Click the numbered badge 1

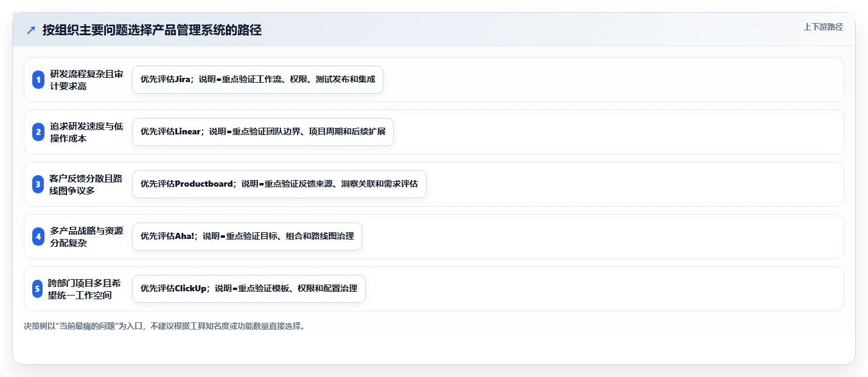pyautogui.click(x=38, y=80)
